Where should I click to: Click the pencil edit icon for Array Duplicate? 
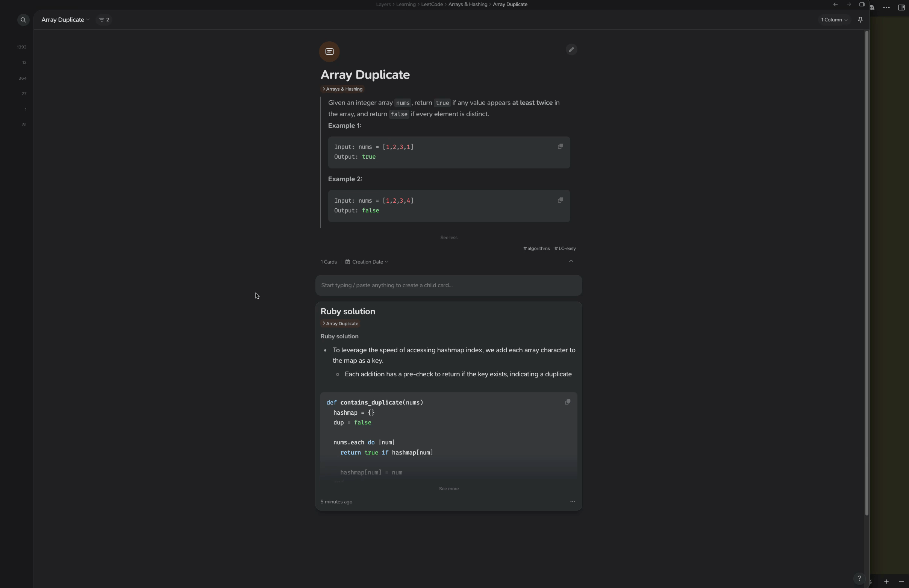571,50
